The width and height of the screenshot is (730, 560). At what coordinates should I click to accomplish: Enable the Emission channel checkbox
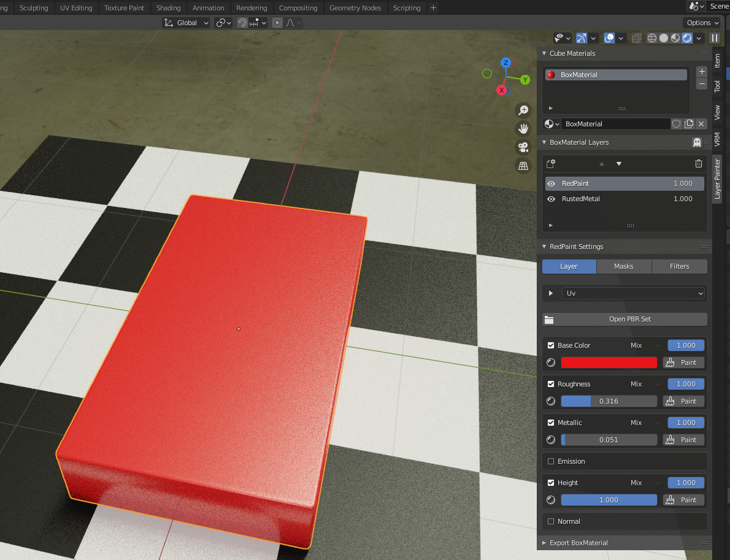[x=551, y=461]
